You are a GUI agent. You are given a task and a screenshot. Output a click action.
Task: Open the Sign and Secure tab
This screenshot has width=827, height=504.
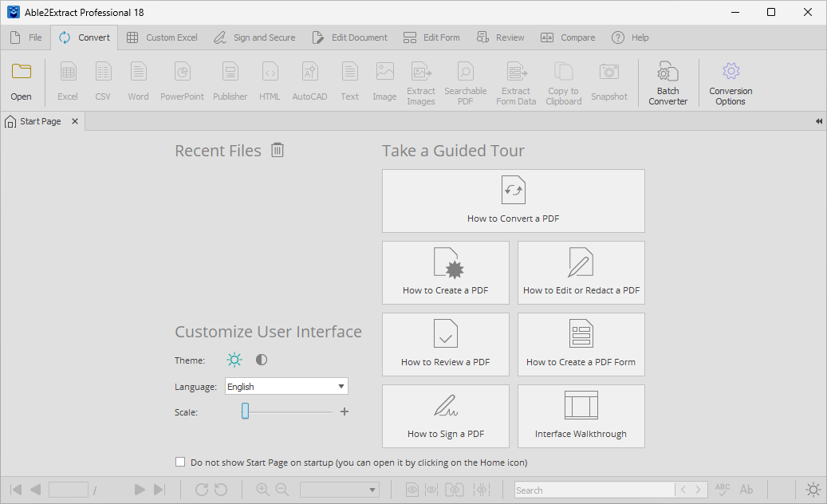254,37
